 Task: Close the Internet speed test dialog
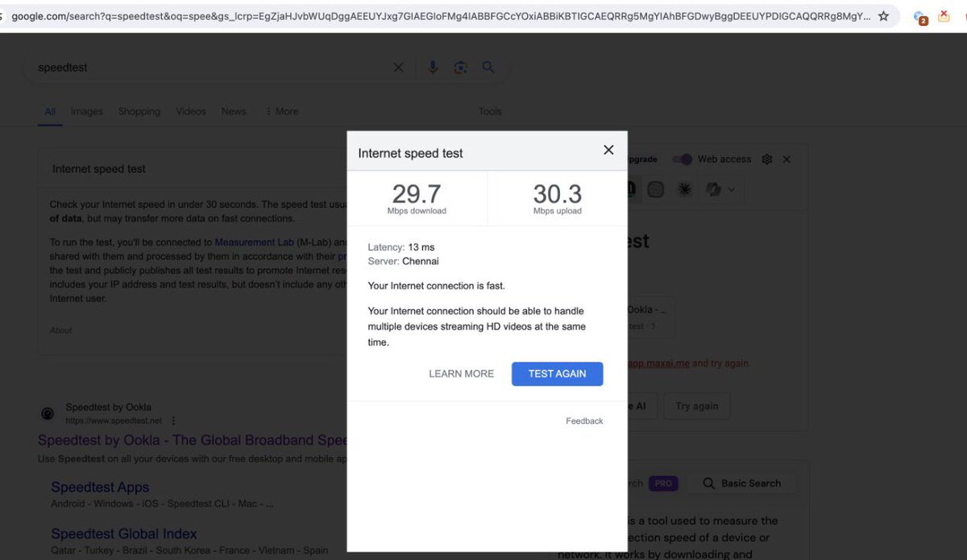click(608, 150)
